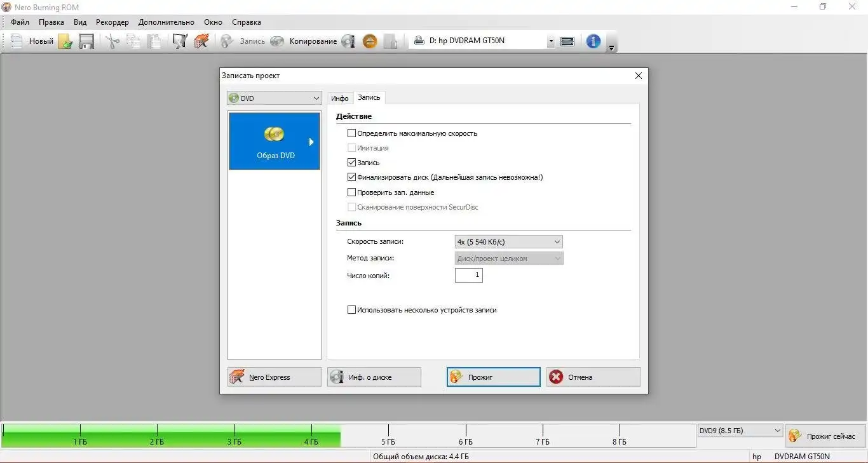Launch Nero Express from the toolbar icon

(201, 41)
